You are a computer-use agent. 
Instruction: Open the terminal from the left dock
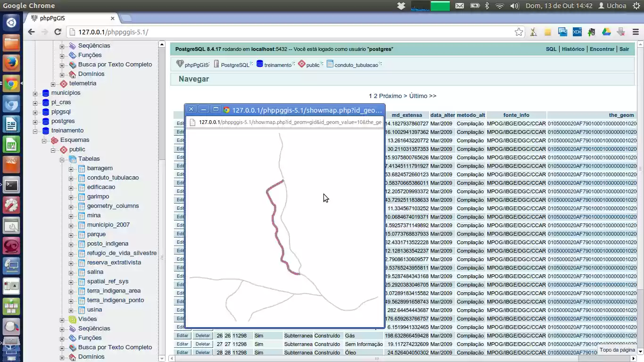(x=11, y=185)
